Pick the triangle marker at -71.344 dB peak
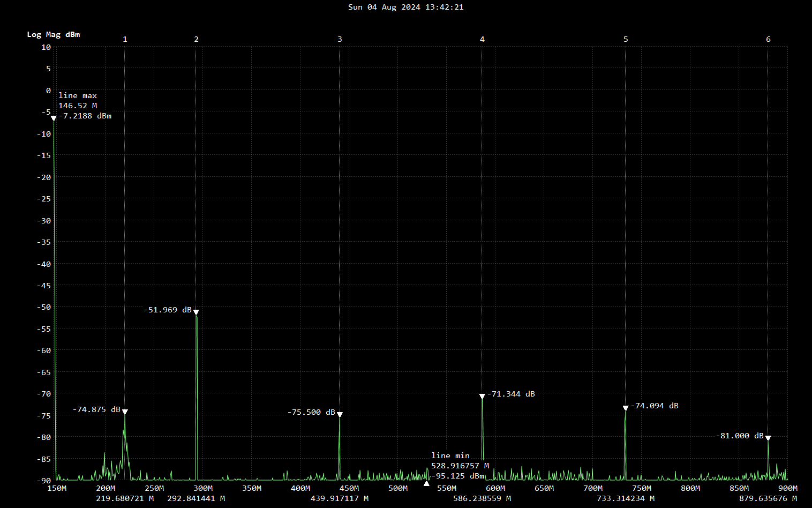The width and height of the screenshot is (812, 508). [x=482, y=396]
